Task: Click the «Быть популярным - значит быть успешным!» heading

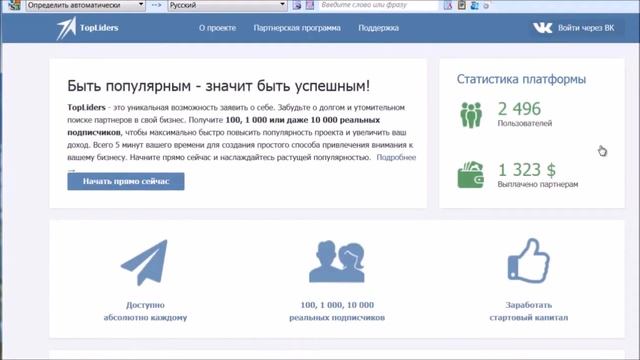Action: 219,86
